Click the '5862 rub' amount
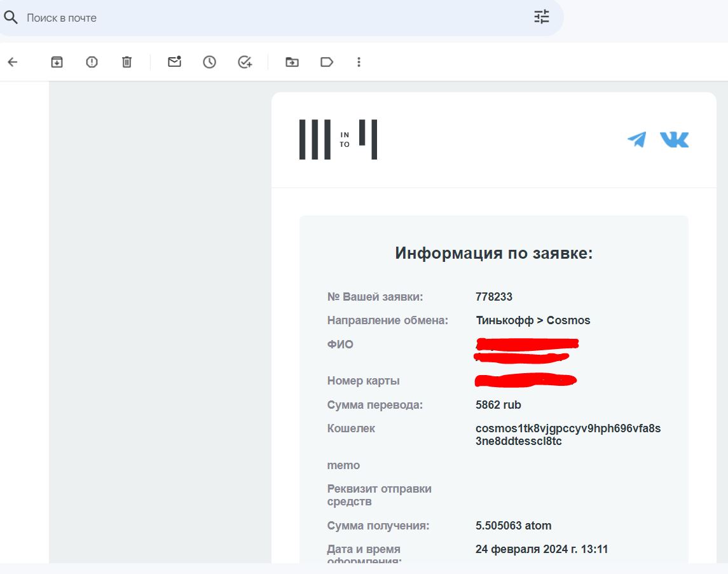The height and width of the screenshot is (574, 728). 498,405
